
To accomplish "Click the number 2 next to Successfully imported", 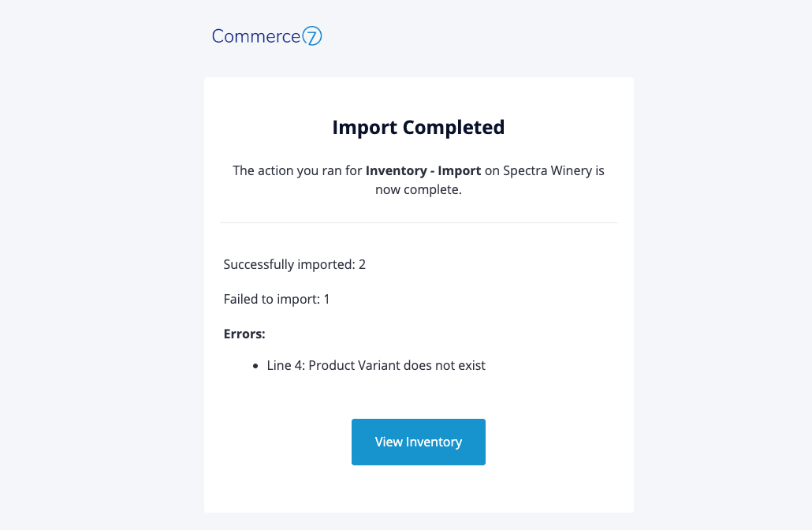I will pyautogui.click(x=363, y=264).
